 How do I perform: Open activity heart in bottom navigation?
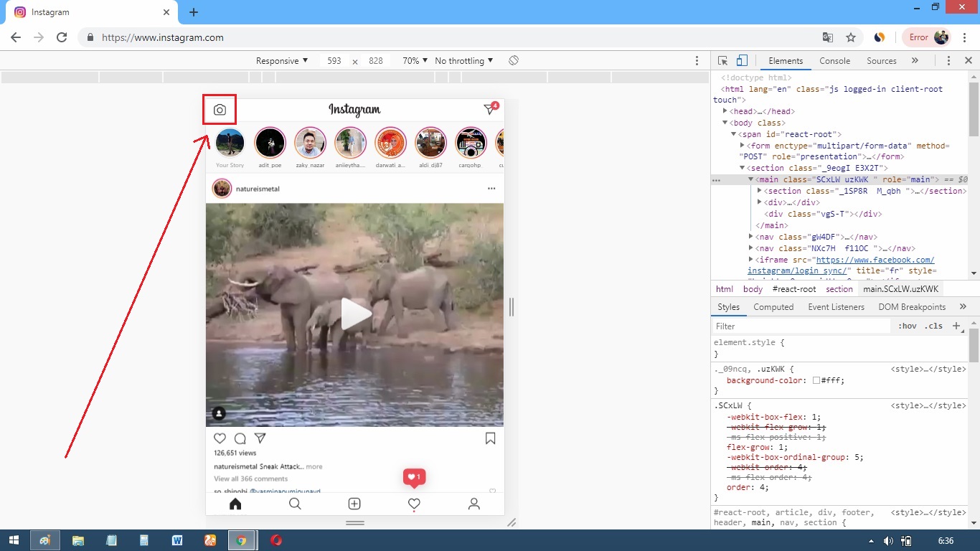(x=414, y=504)
